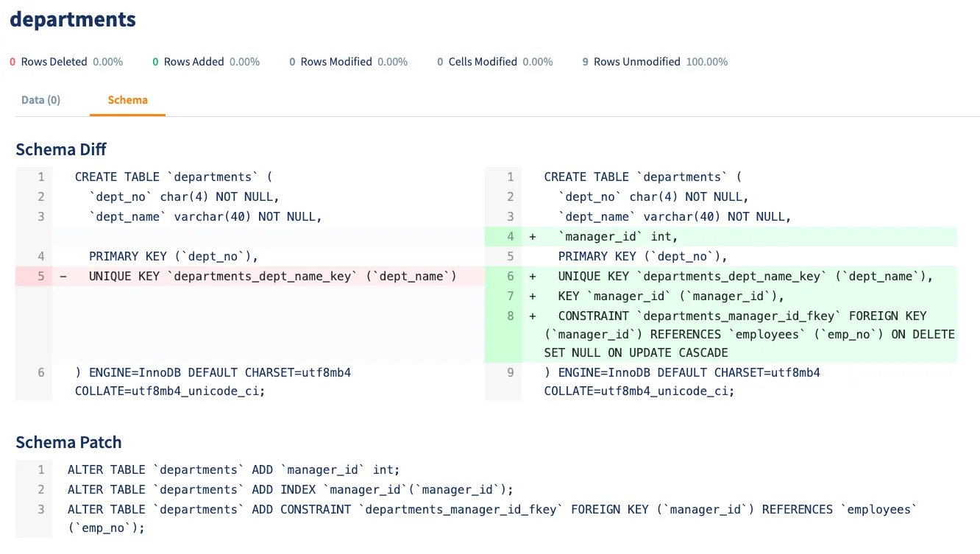Select the ENGINE=InnoDB line in left pane

[213, 372]
